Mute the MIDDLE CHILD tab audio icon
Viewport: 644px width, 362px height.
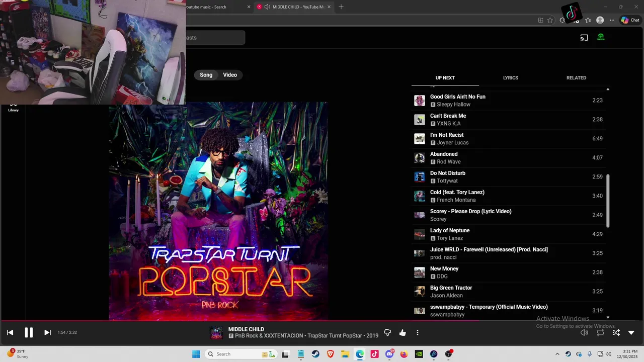click(267, 7)
